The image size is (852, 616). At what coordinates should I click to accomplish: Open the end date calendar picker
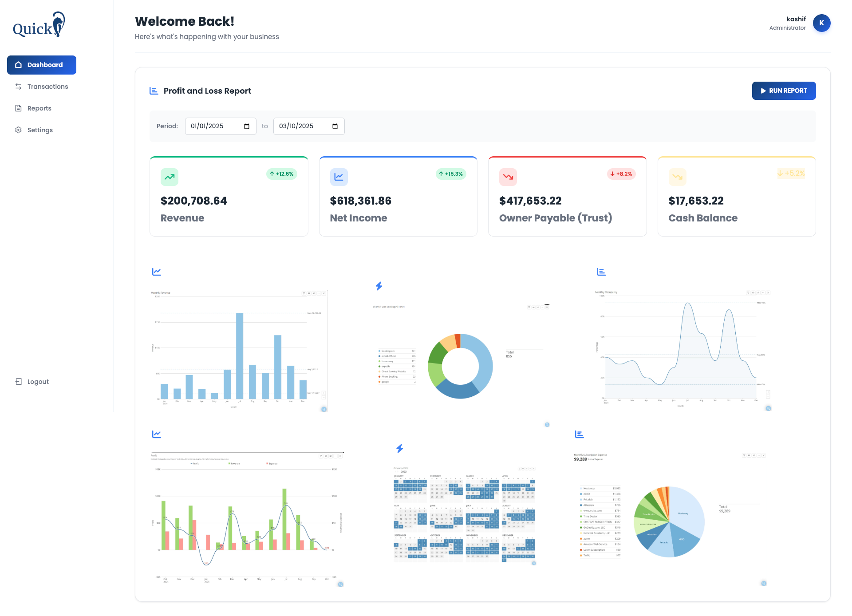[x=335, y=126]
